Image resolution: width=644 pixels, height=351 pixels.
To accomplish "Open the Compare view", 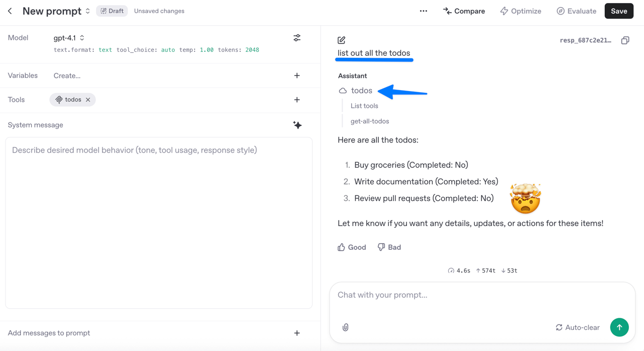I will click(464, 11).
